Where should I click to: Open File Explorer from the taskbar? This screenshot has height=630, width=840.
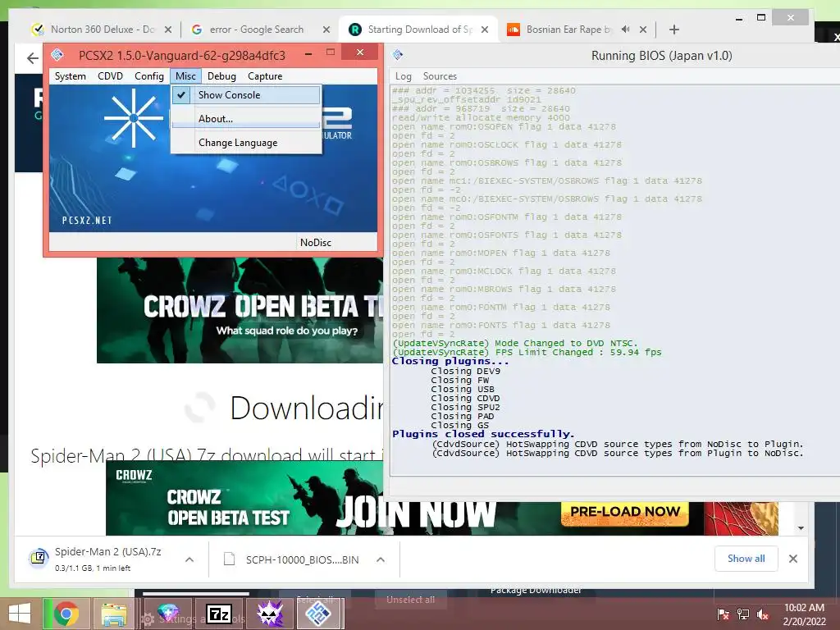[113, 614]
